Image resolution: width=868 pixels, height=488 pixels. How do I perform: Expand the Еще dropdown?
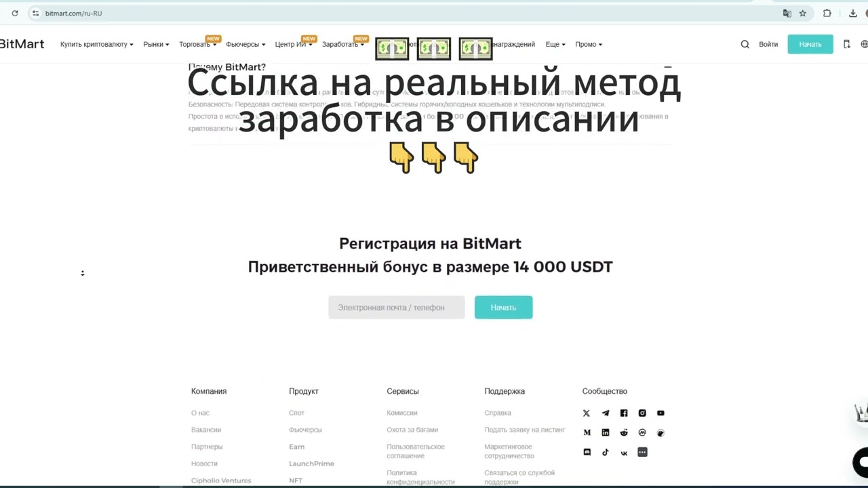555,44
